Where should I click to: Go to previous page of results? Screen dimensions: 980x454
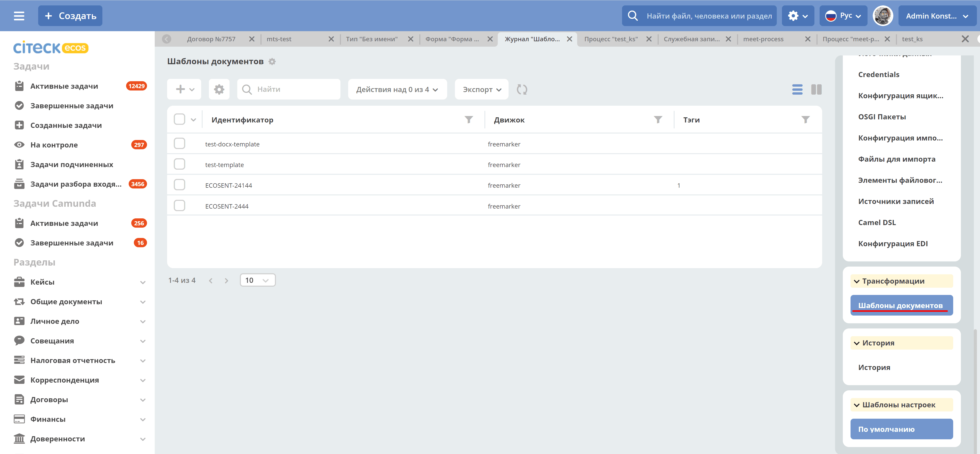[x=211, y=280]
